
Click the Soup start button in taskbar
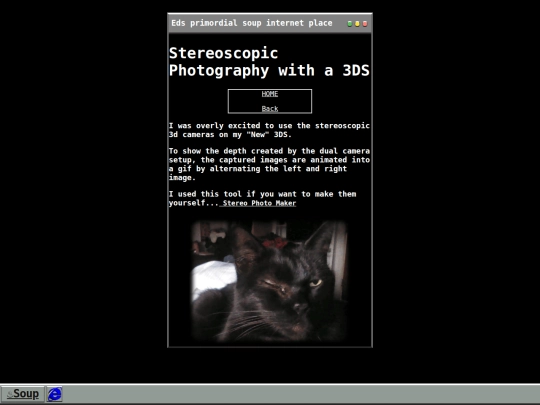(23, 394)
